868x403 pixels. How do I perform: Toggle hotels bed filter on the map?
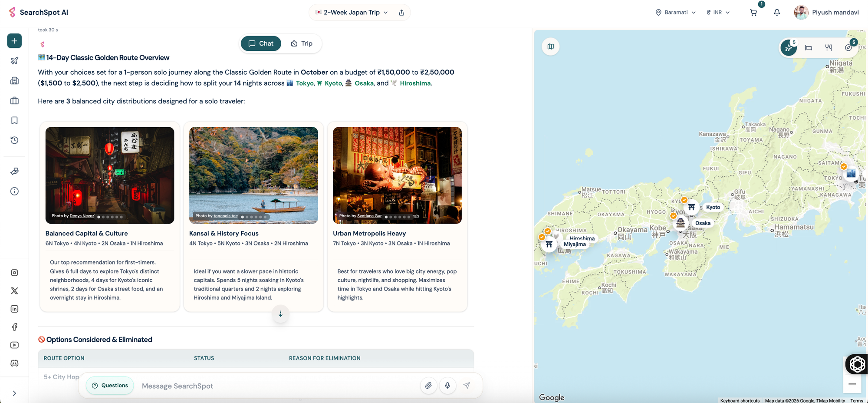(x=809, y=48)
